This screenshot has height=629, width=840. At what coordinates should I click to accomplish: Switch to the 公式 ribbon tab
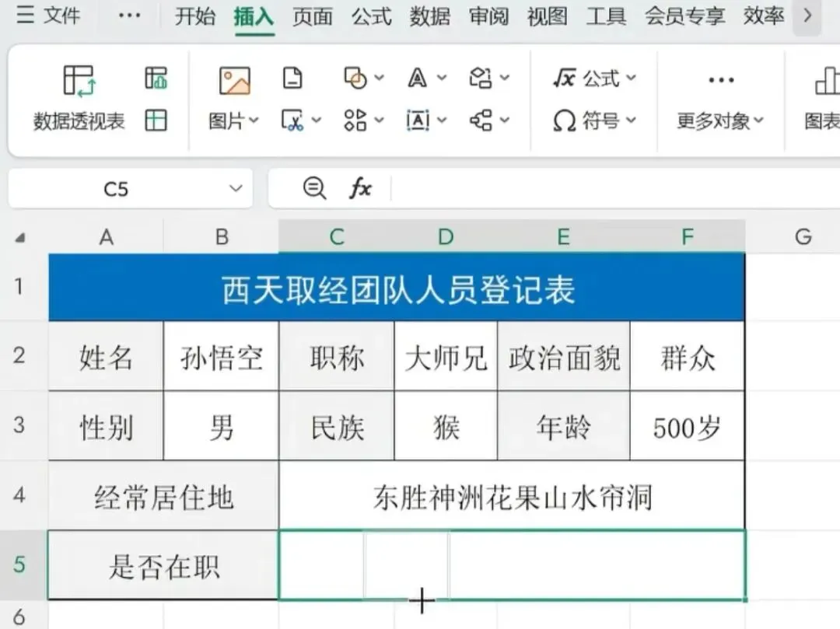pyautogui.click(x=371, y=16)
